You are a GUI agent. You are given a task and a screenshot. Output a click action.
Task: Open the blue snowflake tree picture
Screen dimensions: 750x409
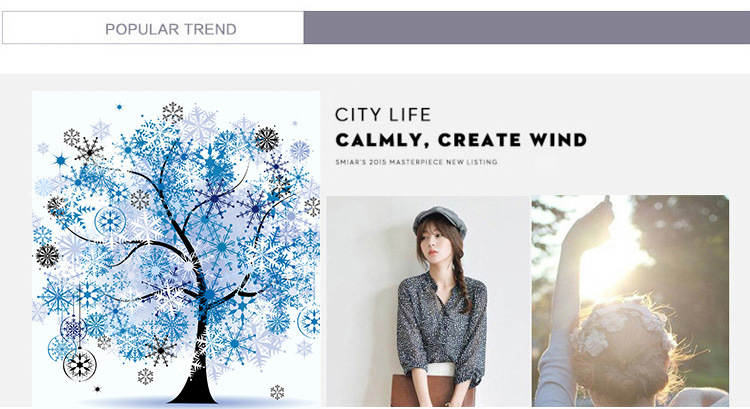(x=176, y=249)
